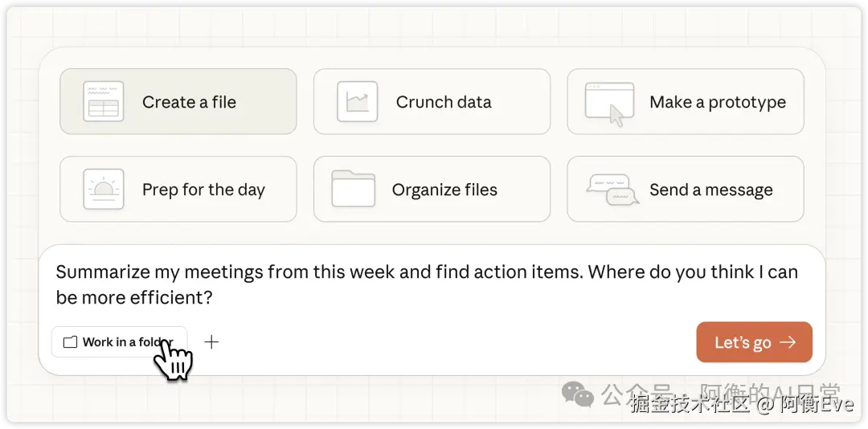Click the chat bubbles icon beside Send a message
This screenshot has height=429, width=868.
[x=612, y=190]
